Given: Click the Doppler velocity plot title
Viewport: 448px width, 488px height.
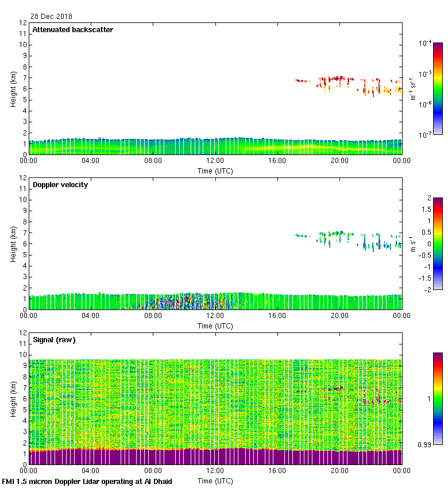Looking at the screenshot, I should [x=60, y=185].
